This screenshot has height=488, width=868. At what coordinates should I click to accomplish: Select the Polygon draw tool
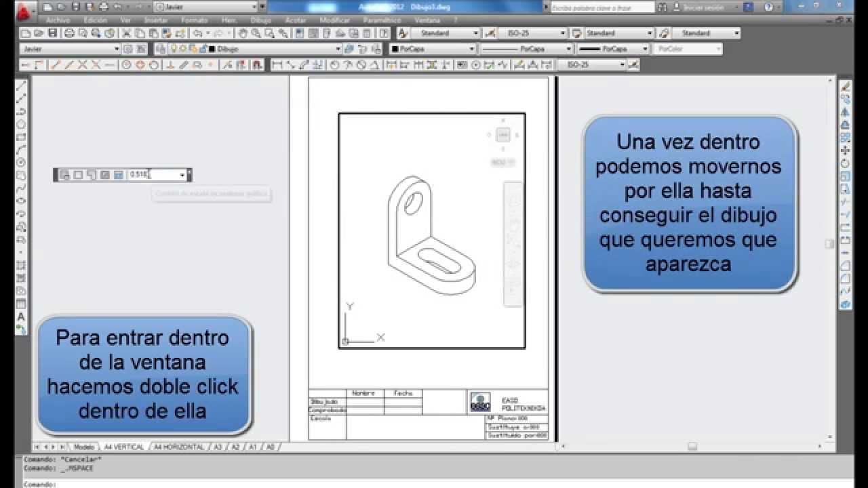click(21, 125)
